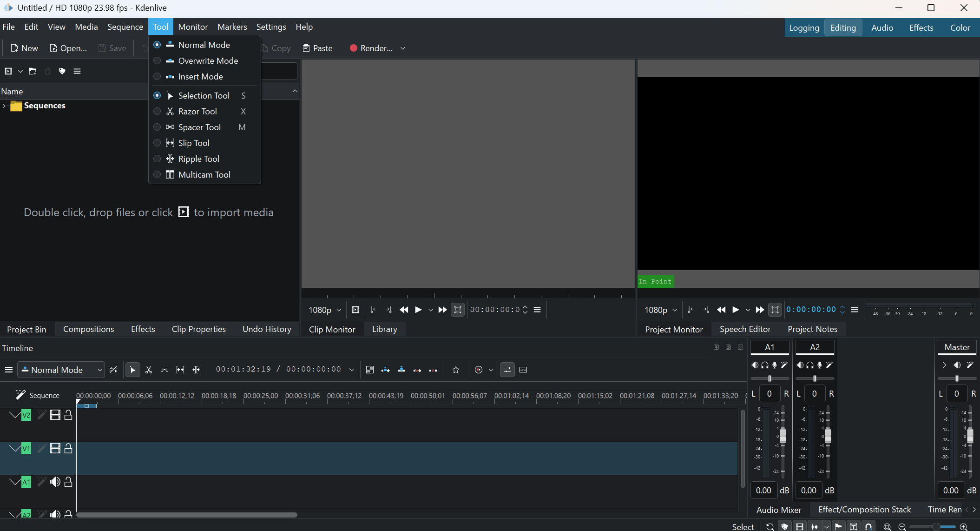Click the Open... button
This screenshot has width=980, height=531.
(68, 48)
